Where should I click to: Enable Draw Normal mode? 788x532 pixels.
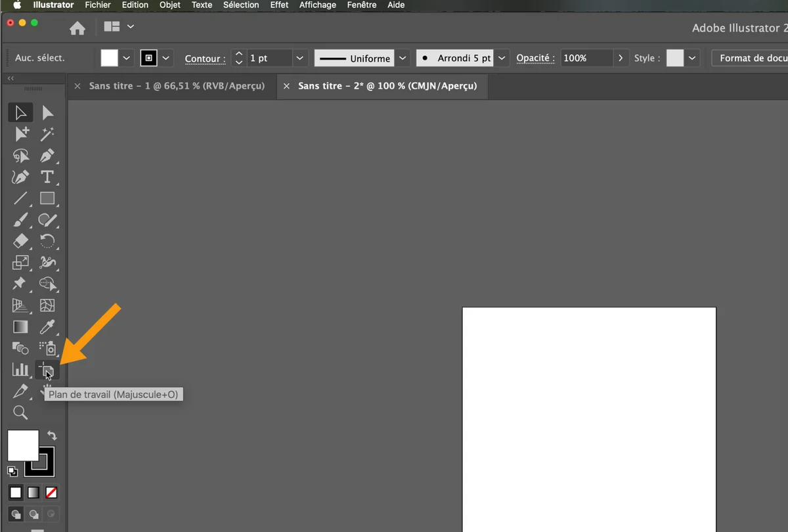pyautogui.click(x=15, y=514)
